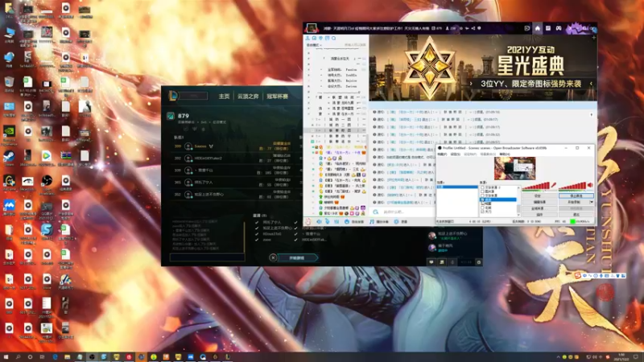Mute the speaker icon in OBS

(x=590, y=185)
